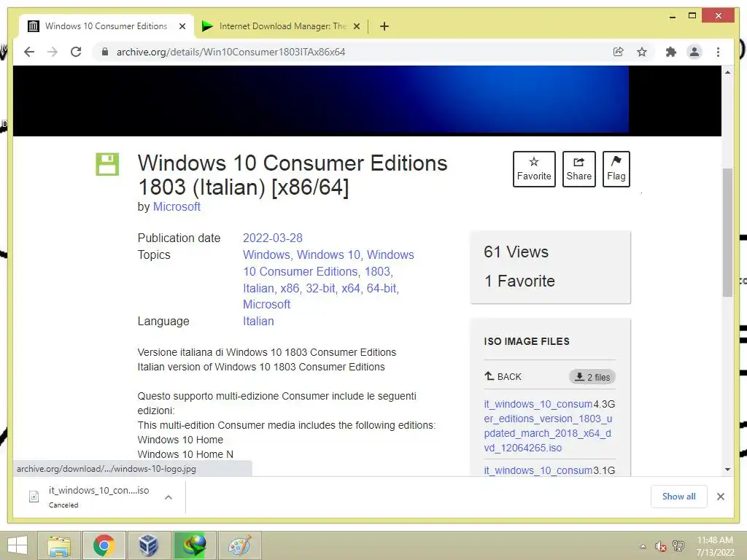
Task: Click the green floppy disk software icon
Action: coord(107,164)
